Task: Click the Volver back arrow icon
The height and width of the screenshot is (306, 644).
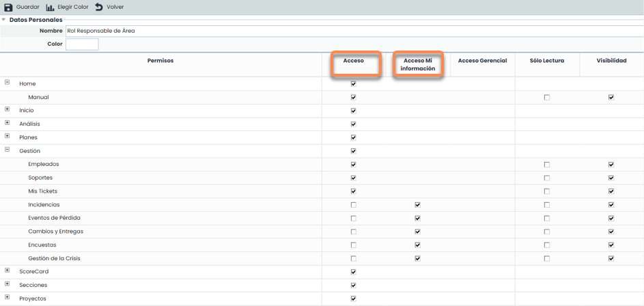Action: click(x=99, y=7)
